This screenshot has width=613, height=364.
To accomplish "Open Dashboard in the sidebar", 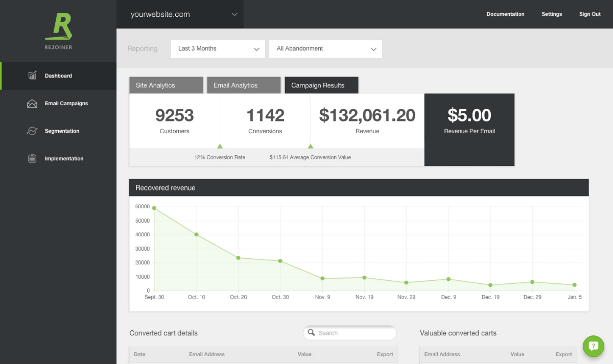I will point(58,76).
